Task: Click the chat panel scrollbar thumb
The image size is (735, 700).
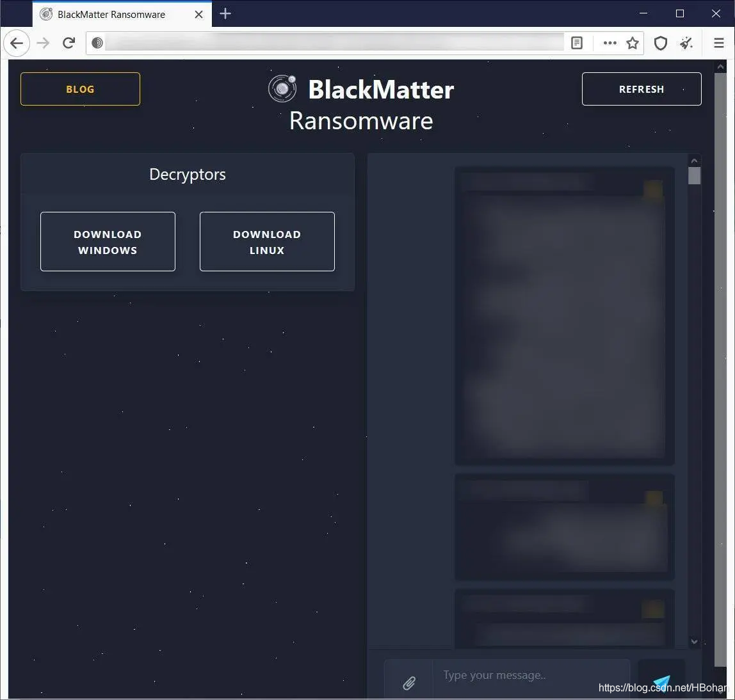Action: [x=694, y=176]
